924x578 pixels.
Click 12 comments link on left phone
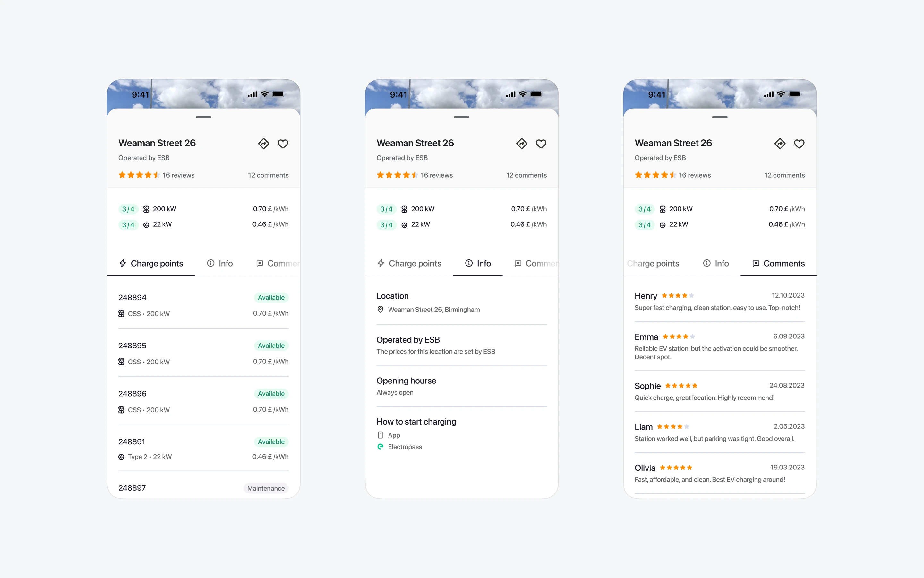(268, 175)
